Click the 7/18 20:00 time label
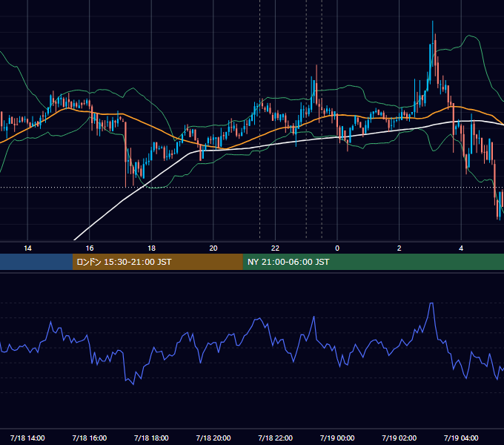This screenshot has width=504, height=445. pos(213,438)
